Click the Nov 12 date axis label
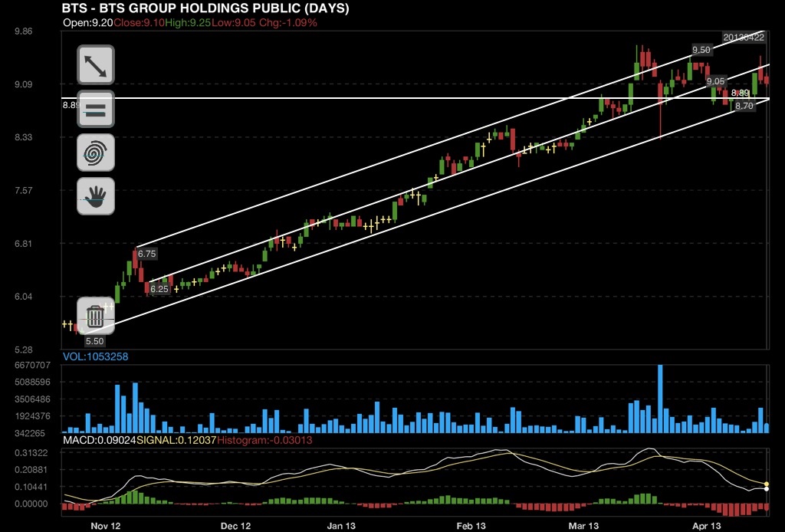 pyautogui.click(x=106, y=526)
